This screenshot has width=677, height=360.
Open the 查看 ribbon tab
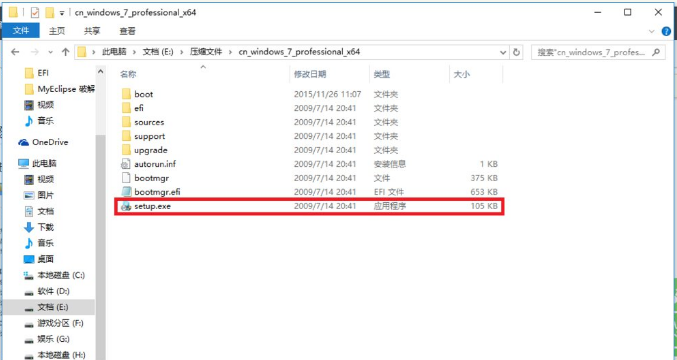tap(127, 31)
